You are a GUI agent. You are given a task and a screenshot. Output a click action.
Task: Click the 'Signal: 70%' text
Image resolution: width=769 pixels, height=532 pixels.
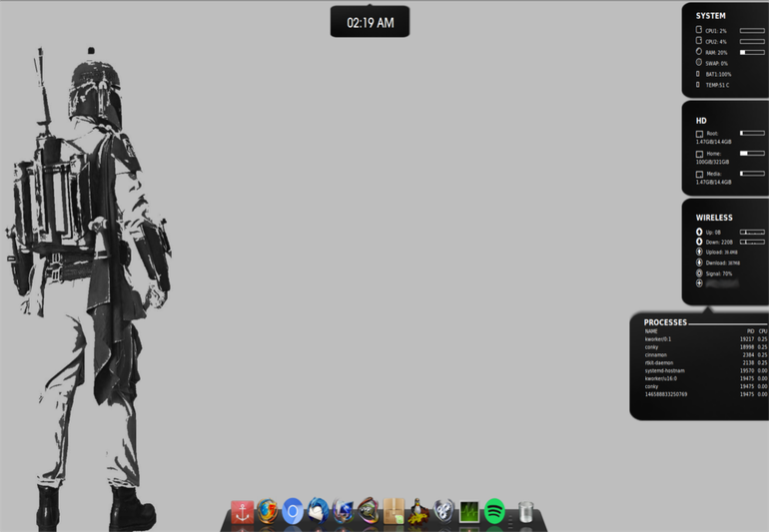coord(719,273)
